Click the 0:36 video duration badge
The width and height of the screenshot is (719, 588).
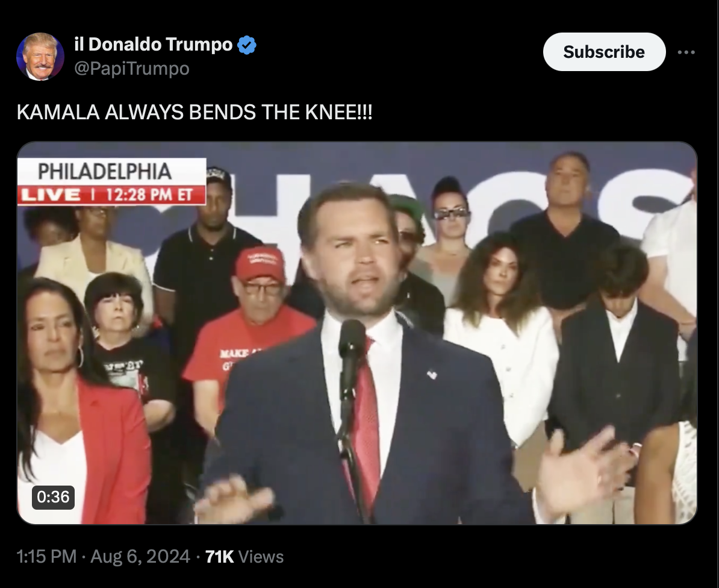[x=53, y=497]
